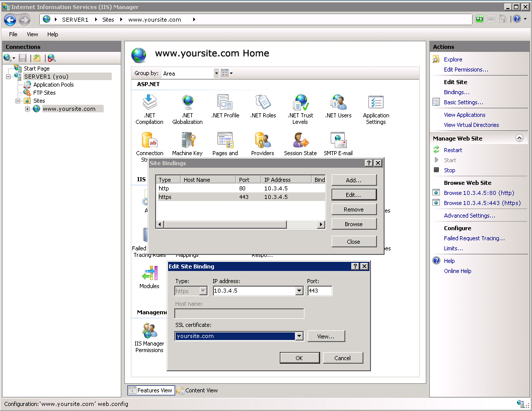This screenshot has height=411, width=532.
Task: Click Remove in Site Bindings
Action: 354,209
